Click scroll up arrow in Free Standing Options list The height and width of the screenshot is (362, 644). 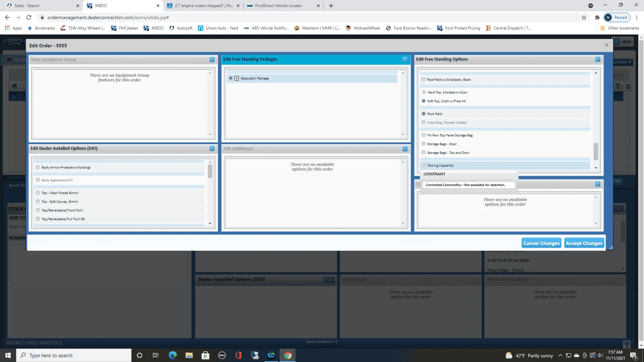[596, 73]
